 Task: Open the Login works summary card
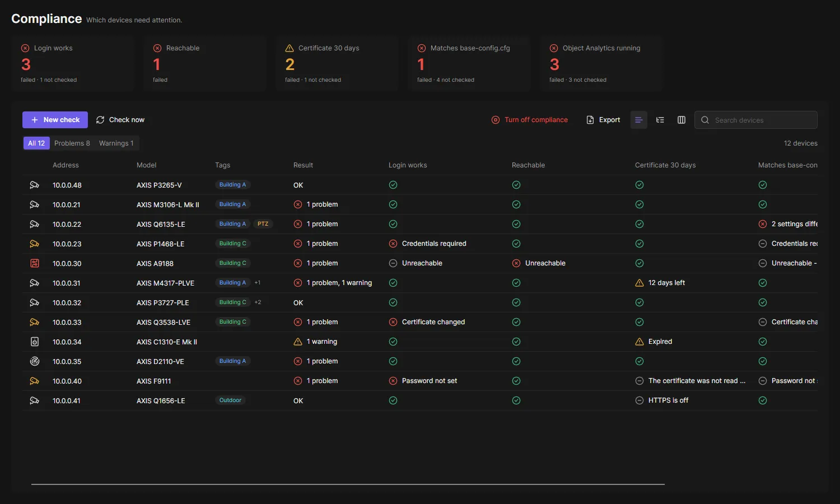(73, 63)
